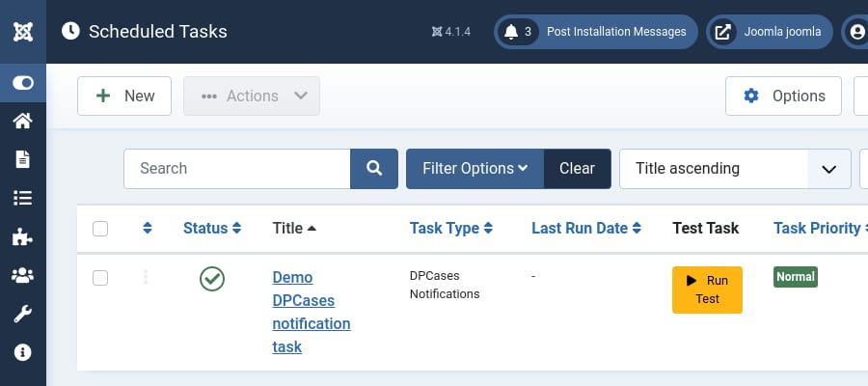Toggle the sidebar menu switch icon
The image size is (868, 386).
[23, 83]
